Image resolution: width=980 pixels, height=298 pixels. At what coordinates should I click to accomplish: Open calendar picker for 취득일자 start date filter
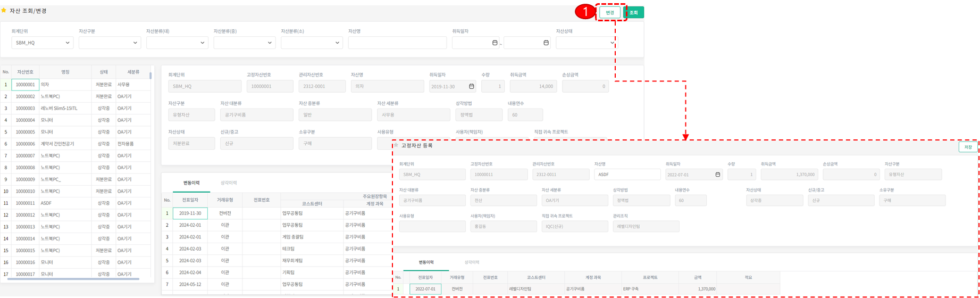[495, 43]
